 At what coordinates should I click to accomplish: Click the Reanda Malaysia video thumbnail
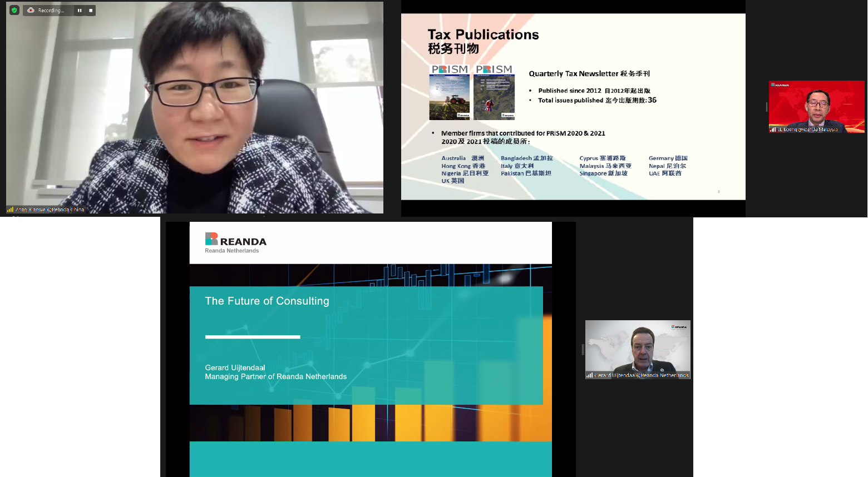tap(816, 107)
